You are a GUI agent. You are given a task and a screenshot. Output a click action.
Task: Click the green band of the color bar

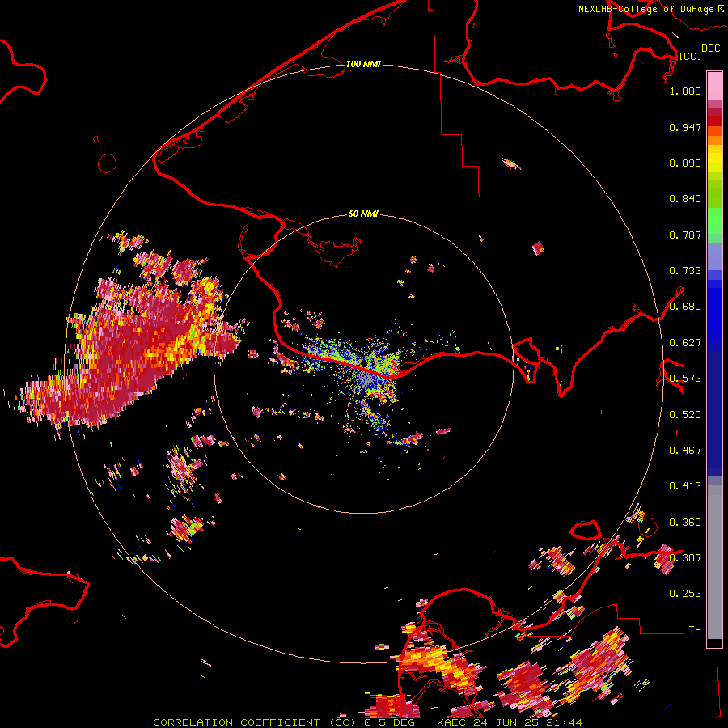pos(714,208)
